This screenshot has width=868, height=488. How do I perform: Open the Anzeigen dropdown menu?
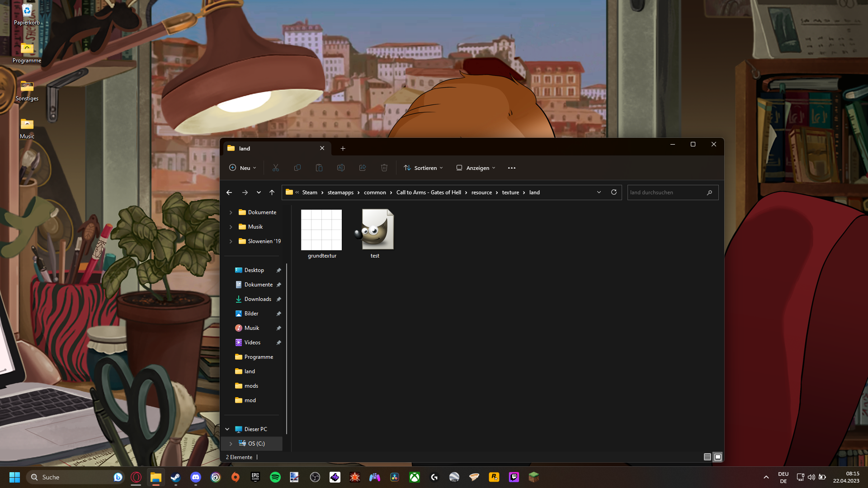pyautogui.click(x=476, y=168)
